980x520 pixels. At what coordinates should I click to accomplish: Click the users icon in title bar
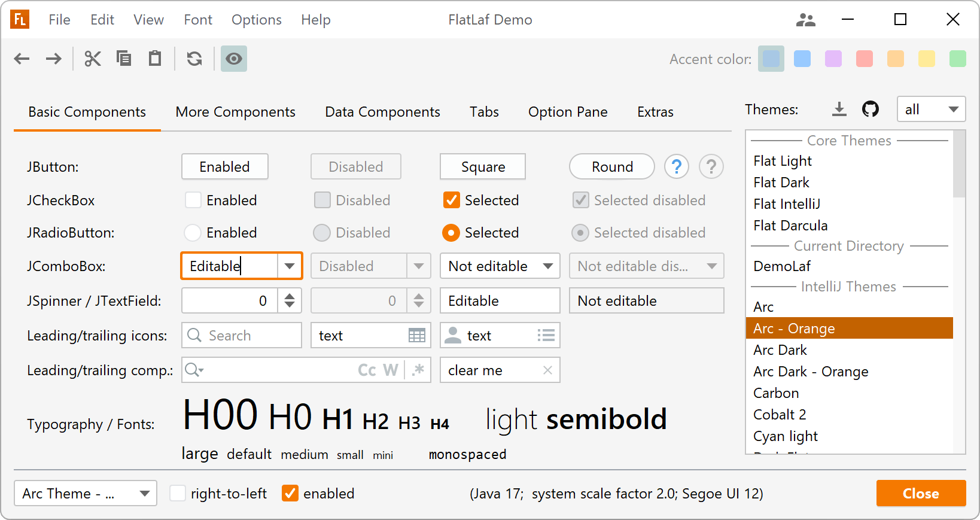(x=806, y=20)
